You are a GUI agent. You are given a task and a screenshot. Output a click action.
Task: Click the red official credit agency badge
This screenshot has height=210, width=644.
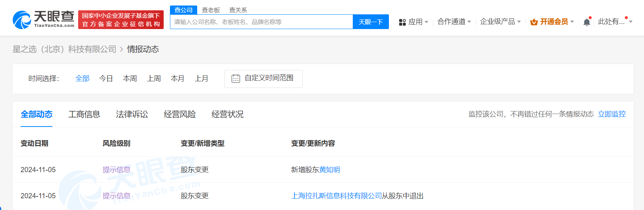pos(121,20)
